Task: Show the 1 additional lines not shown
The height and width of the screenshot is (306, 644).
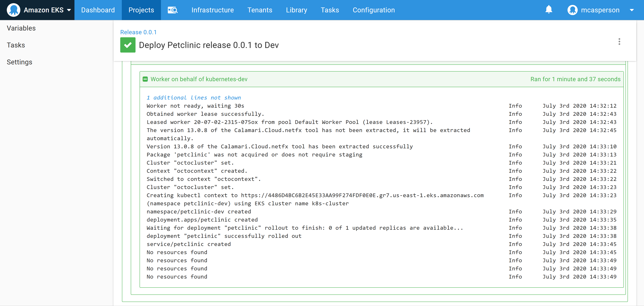Action: pyautogui.click(x=194, y=98)
